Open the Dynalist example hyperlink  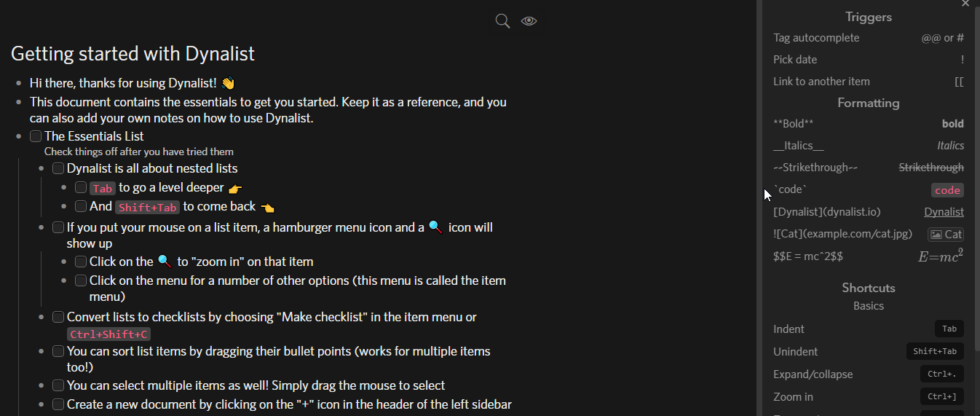(x=944, y=212)
